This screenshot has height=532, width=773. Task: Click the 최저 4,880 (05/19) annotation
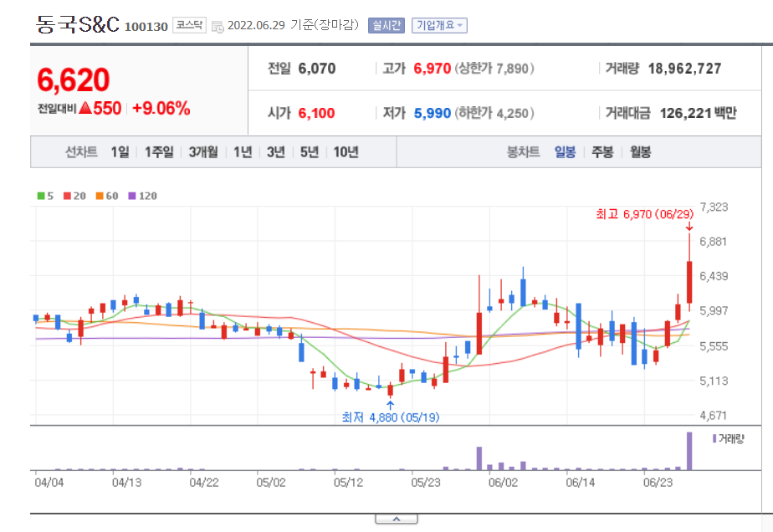[391, 417]
